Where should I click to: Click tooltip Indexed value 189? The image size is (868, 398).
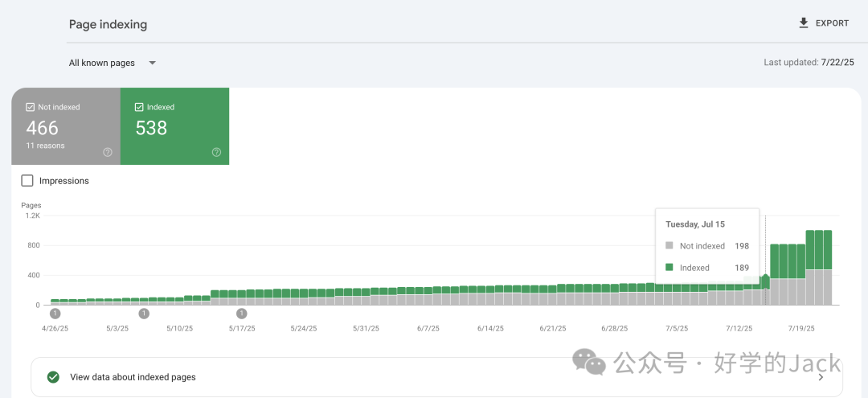(x=742, y=268)
